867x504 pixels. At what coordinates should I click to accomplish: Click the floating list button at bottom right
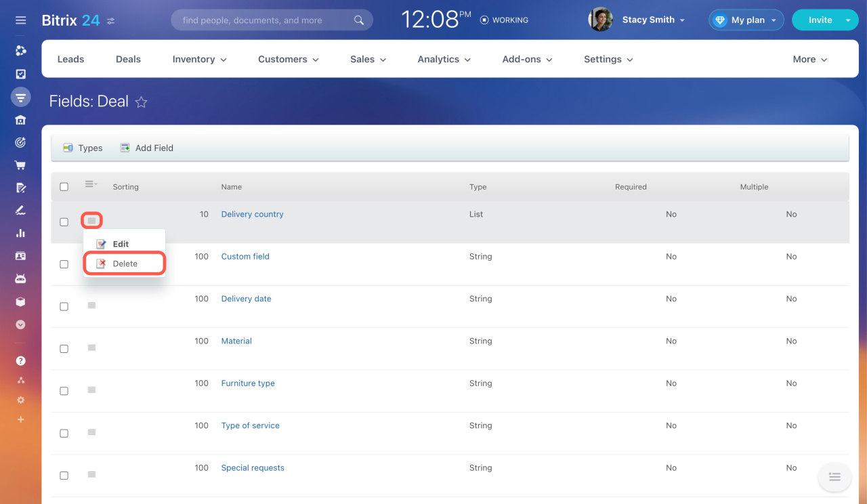click(x=834, y=477)
